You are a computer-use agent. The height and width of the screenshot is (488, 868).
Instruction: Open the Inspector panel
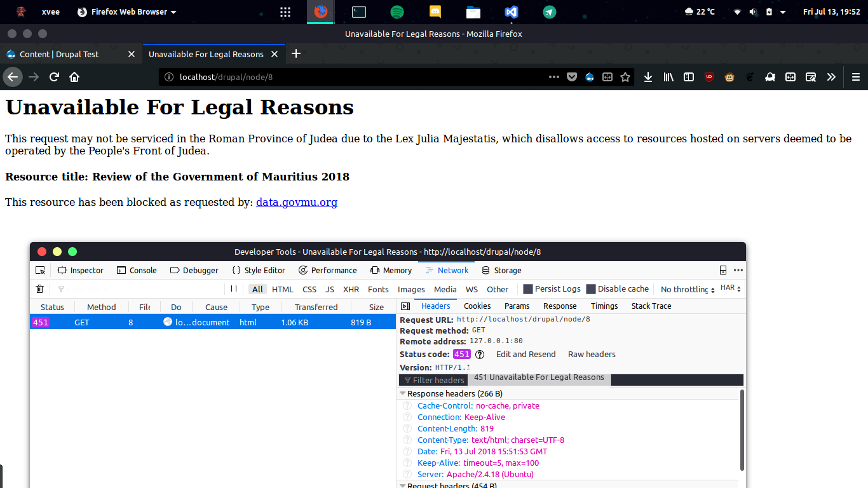click(81, 270)
